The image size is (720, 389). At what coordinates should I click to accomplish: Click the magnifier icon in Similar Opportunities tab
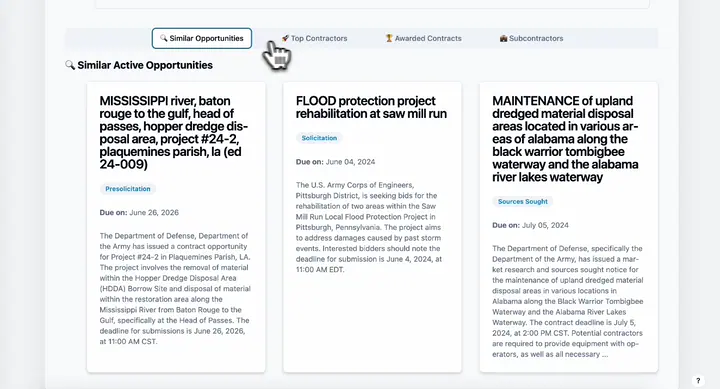pos(163,38)
